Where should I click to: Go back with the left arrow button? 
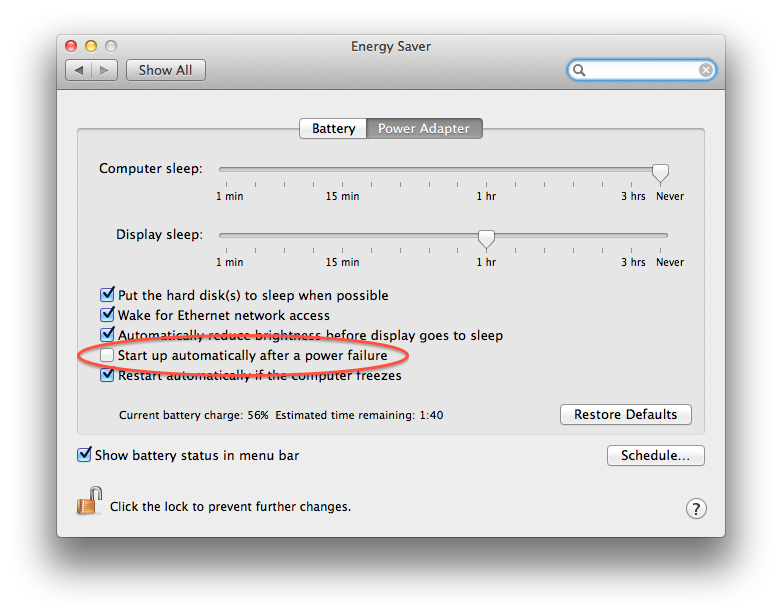pos(78,70)
